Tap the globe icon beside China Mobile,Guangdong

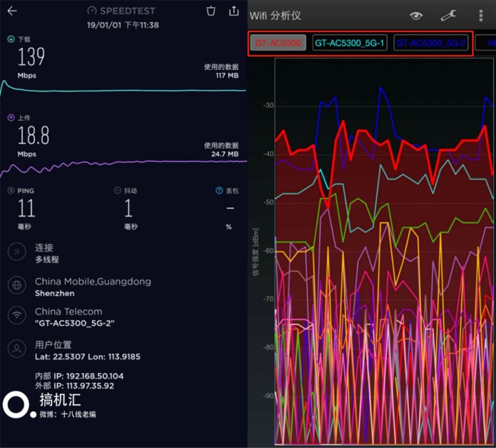[x=17, y=285]
